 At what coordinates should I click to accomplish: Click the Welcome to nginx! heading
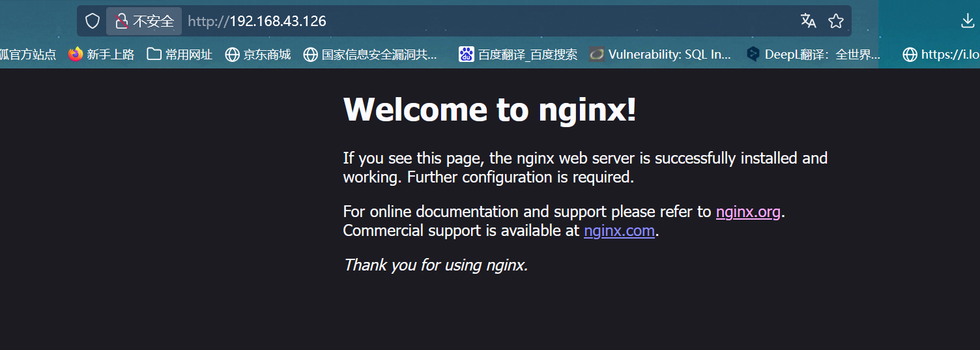(490, 109)
